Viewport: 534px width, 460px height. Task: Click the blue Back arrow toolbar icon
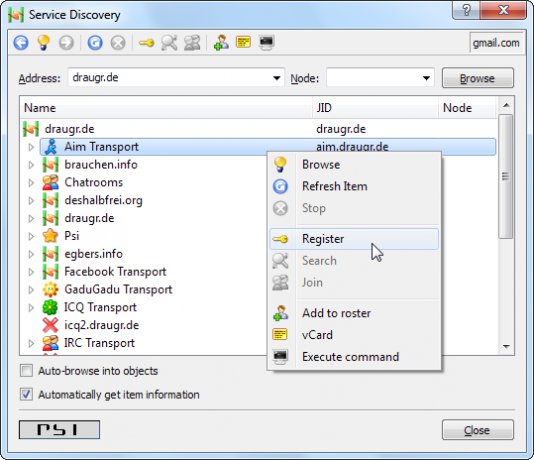(x=21, y=43)
